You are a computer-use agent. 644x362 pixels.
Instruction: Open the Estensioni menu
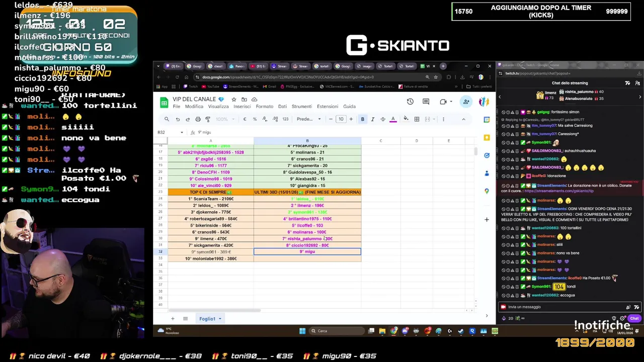[328, 107]
